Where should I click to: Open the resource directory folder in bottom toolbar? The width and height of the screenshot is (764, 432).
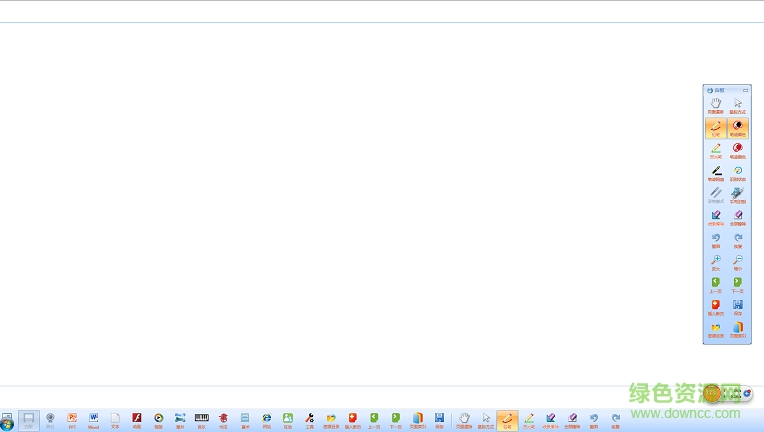click(331, 420)
